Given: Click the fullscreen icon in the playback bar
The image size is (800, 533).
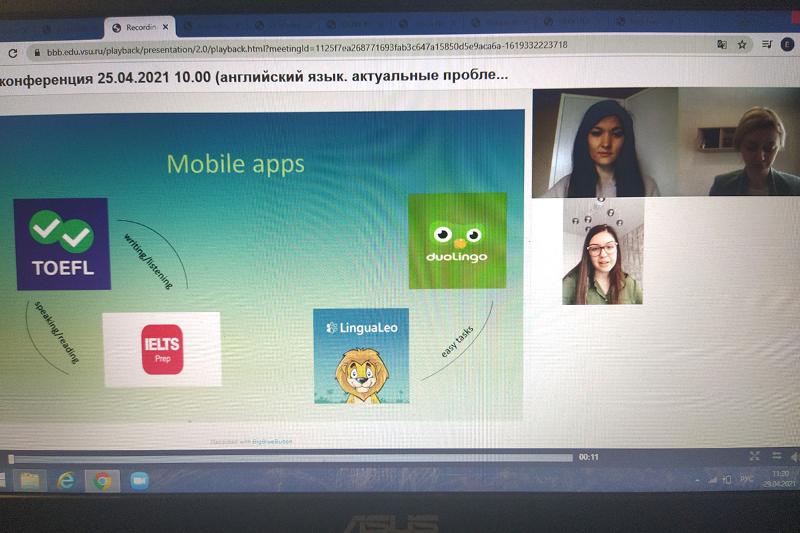Looking at the screenshot, I should pos(754,456).
